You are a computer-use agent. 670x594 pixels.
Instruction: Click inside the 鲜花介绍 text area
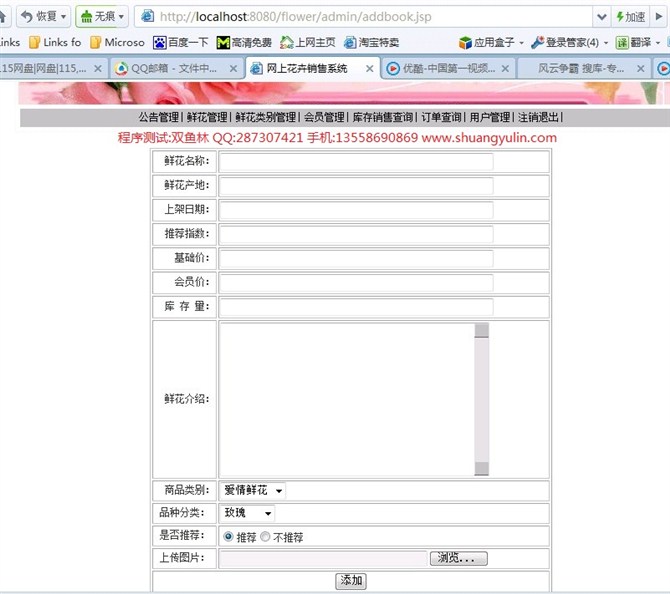point(347,399)
